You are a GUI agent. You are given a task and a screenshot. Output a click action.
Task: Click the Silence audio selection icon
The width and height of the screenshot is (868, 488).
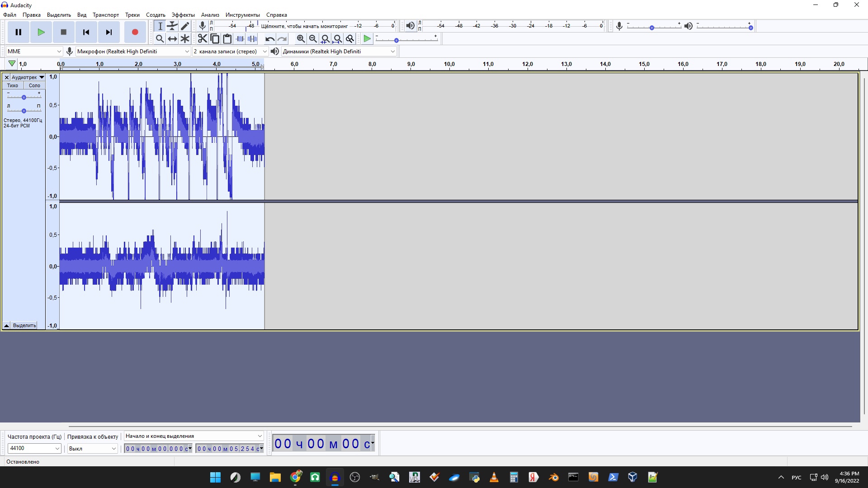point(253,38)
